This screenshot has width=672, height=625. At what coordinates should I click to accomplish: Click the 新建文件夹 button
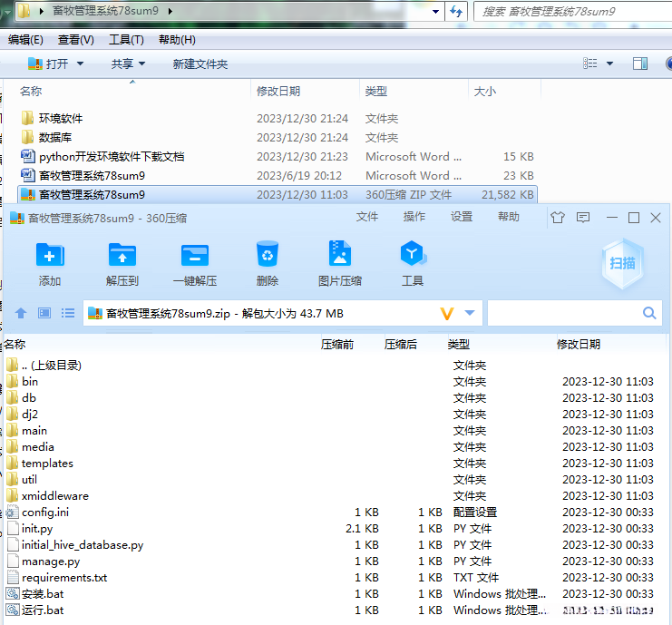[x=200, y=64]
